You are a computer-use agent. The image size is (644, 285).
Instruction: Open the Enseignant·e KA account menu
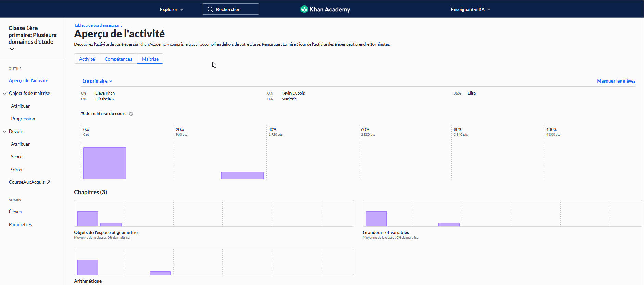click(x=470, y=9)
